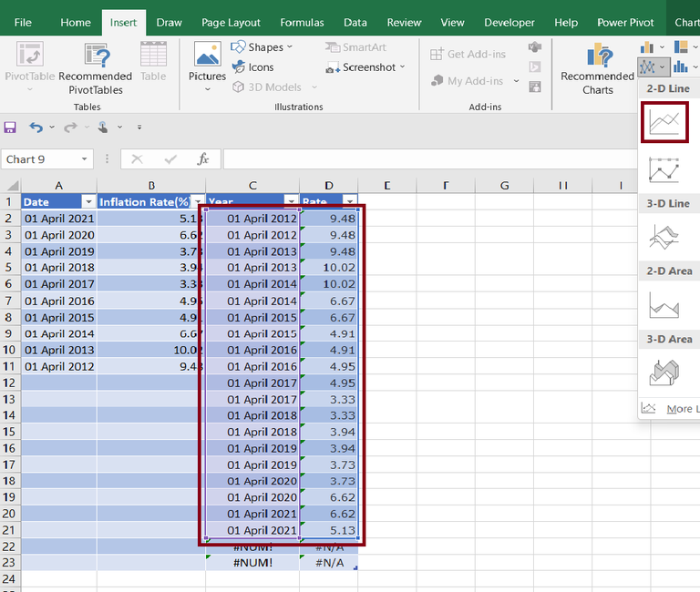This screenshot has width=700, height=592.
Task: Select the 2-D Line chart type
Action: pyautogui.click(x=664, y=122)
